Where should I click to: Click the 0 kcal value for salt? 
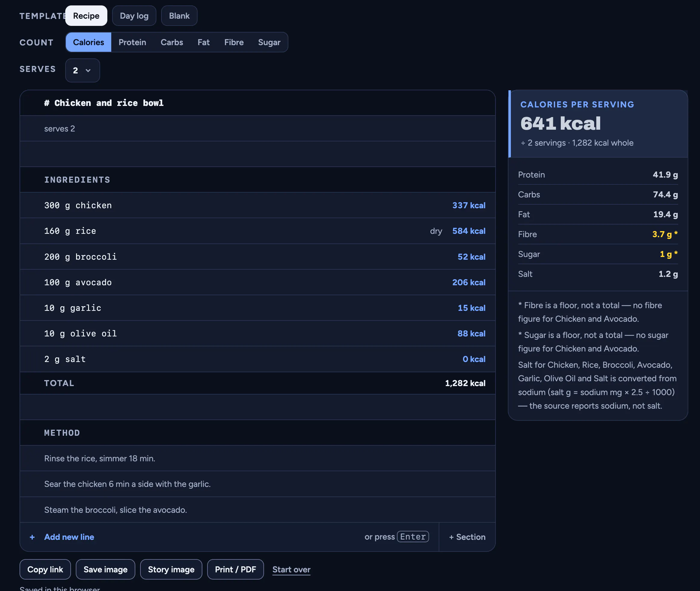coord(474,359)
